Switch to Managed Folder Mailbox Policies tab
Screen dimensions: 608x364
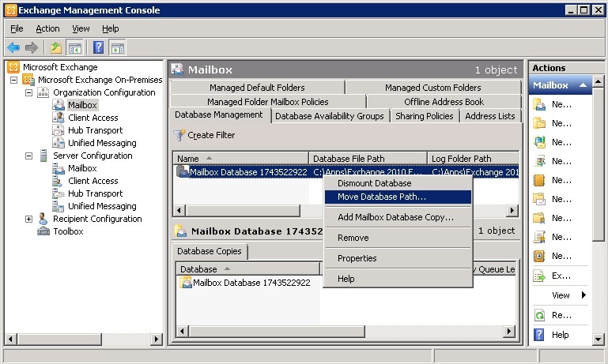point(267,102)
